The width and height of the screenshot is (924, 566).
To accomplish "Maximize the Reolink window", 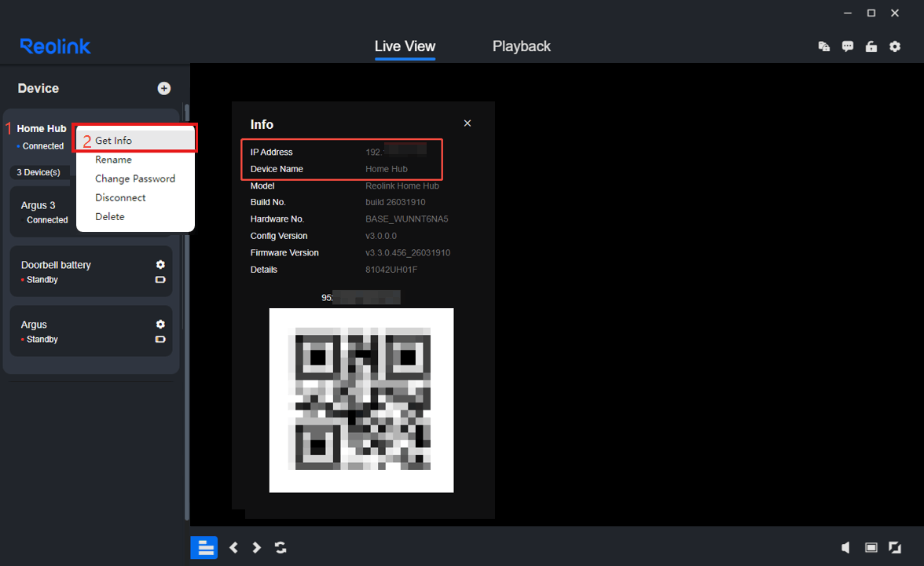I will (871, 13).
